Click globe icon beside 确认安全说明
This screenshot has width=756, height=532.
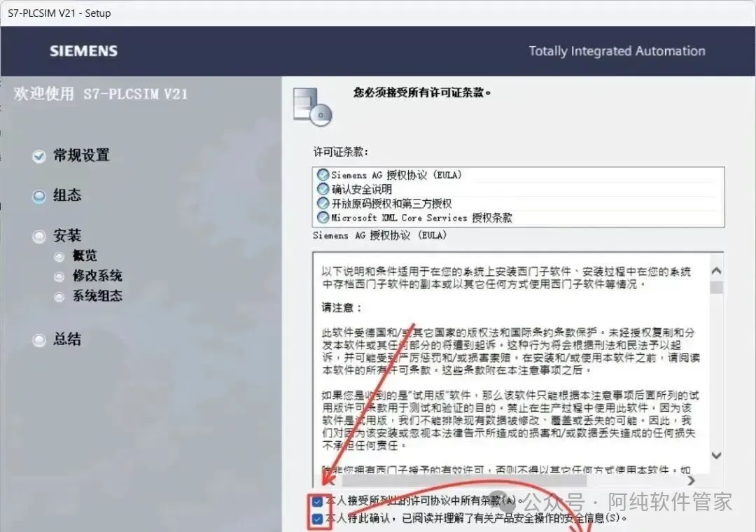point(323,189)
